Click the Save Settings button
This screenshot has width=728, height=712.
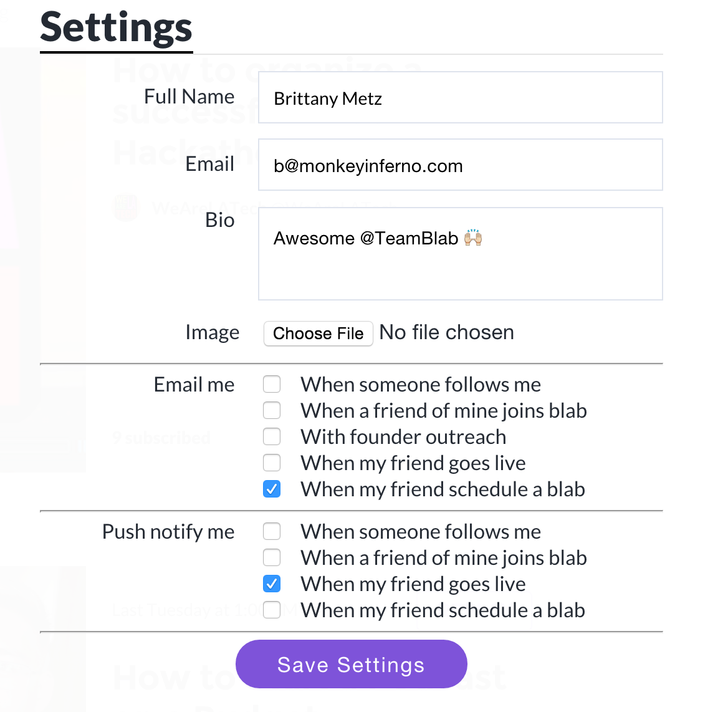tap(351, 664)
